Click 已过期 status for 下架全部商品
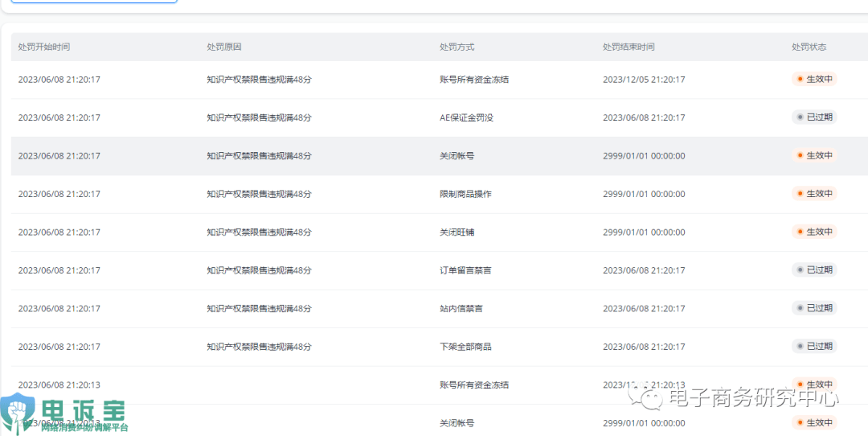The image size is (868, 436). point(814,347)
